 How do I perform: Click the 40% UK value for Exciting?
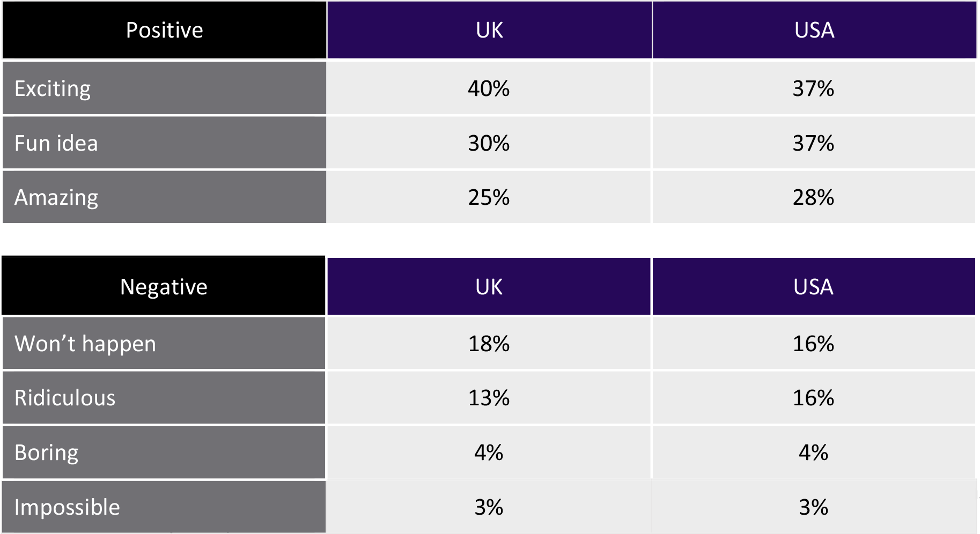click(489, 88)
